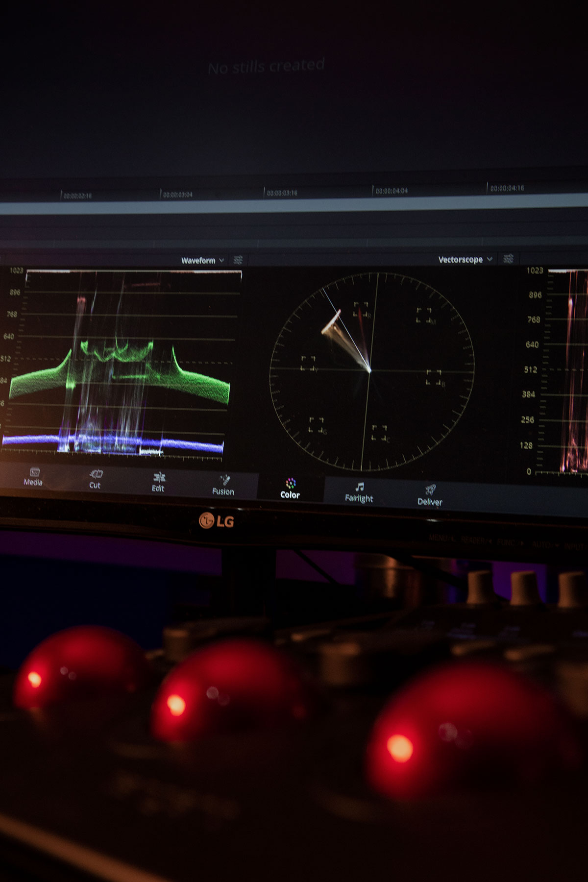Open the Edit page
Viewport: 588px width, 882px height.
click(x=158, y=482)
